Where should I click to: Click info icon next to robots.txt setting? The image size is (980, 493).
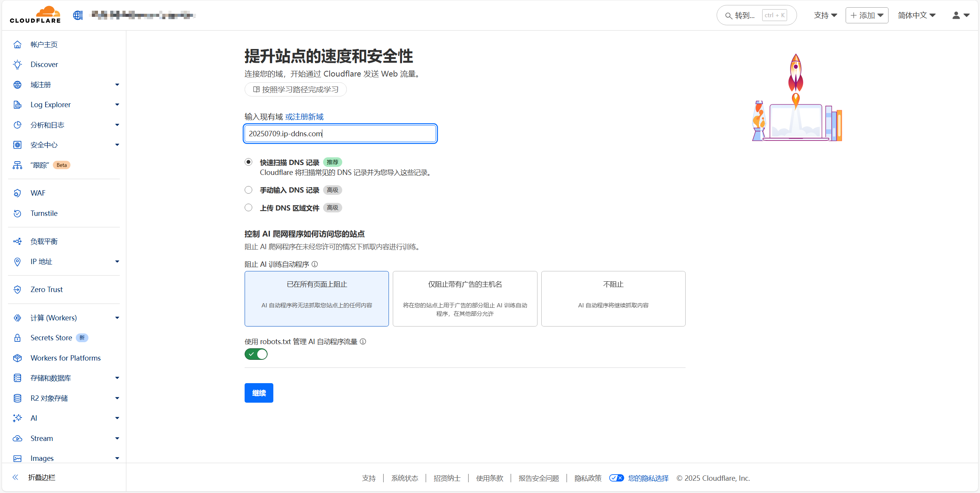pos(363,341)
